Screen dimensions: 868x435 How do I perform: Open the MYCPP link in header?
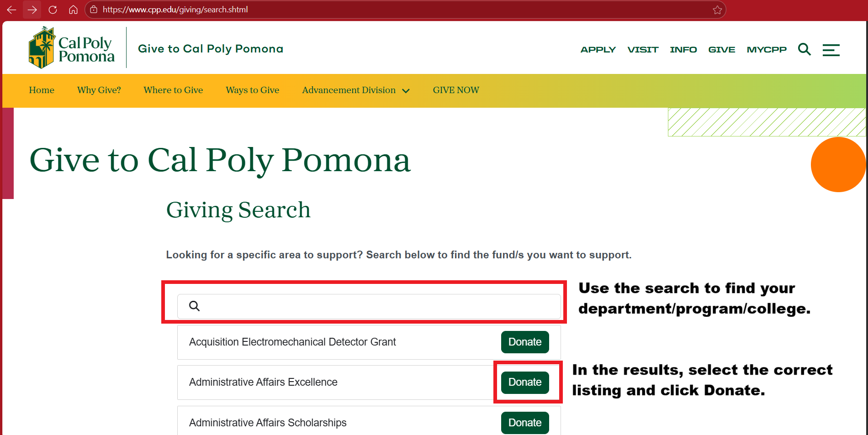(767, 49)
